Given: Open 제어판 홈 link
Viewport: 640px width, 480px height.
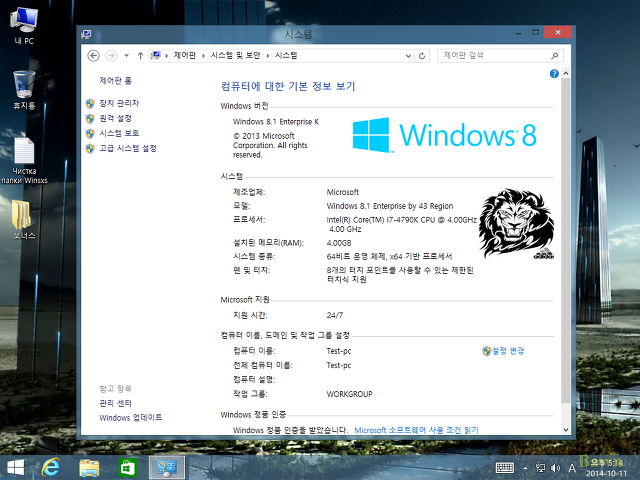Looking at the screenshot, I should point(116,80).
